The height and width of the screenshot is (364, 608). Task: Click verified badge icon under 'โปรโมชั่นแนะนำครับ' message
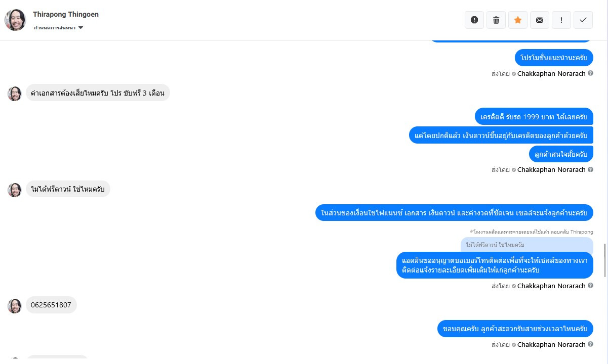tap(514, 74)
